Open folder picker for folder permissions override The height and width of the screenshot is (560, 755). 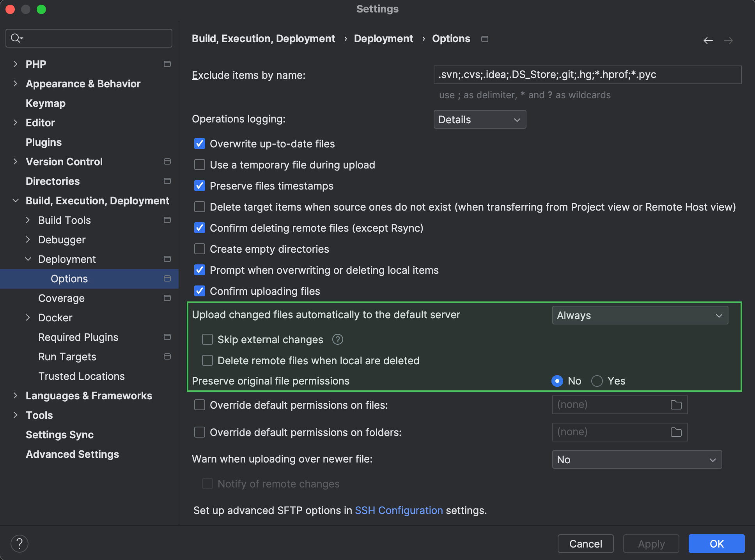pos(677,432)
